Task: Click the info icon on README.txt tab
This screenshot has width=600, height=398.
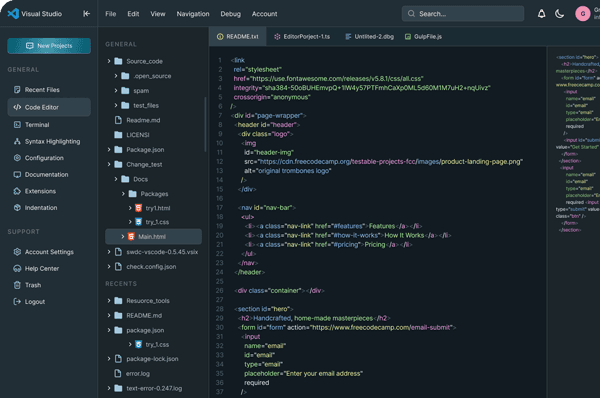Action: pos(220,37)
